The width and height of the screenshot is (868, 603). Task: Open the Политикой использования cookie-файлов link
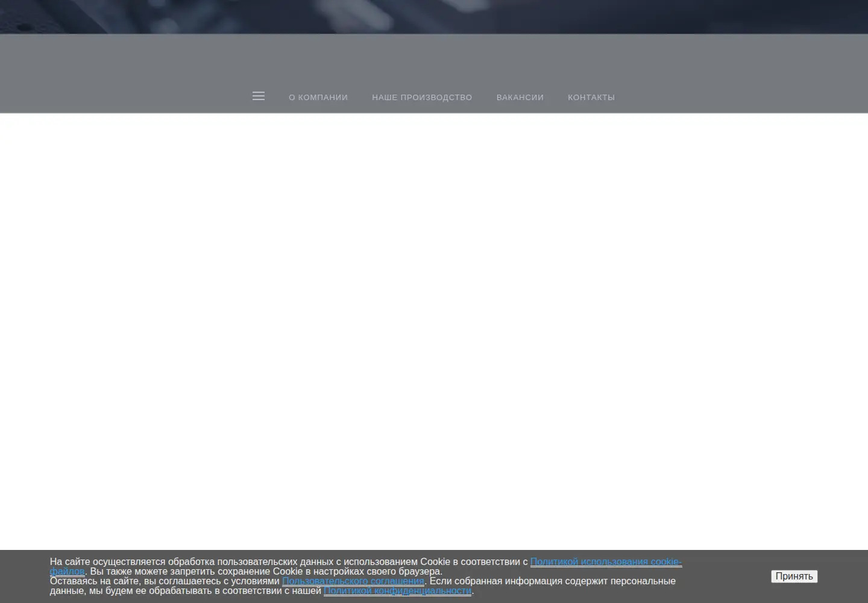pyautogui.click(x=606, y=562)
